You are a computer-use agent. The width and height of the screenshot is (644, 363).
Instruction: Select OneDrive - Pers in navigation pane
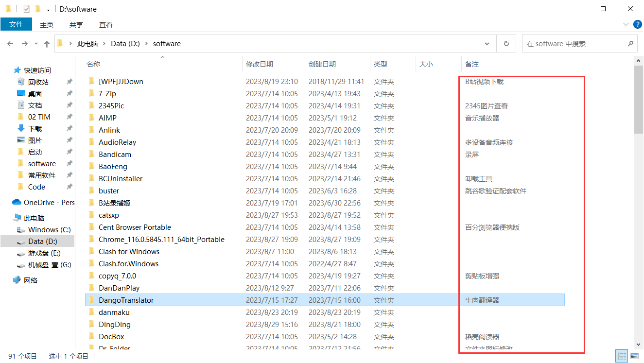tap(49, 203)
